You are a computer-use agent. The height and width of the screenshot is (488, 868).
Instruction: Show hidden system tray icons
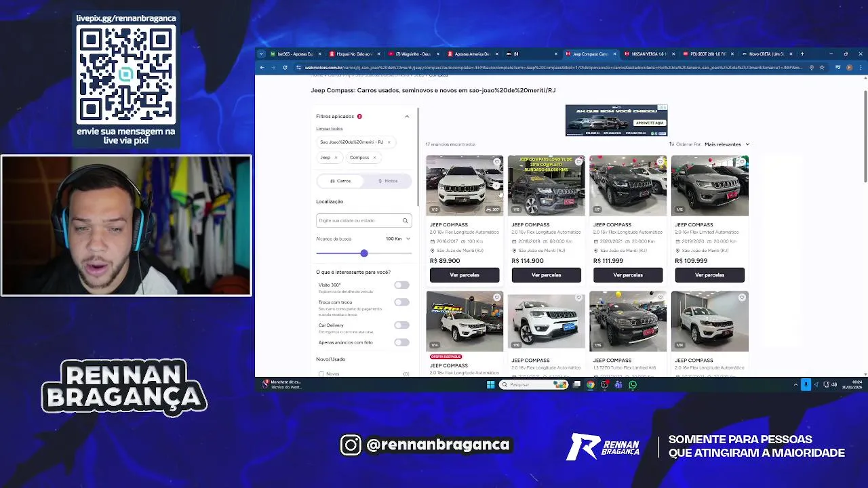tap(795, 384)
